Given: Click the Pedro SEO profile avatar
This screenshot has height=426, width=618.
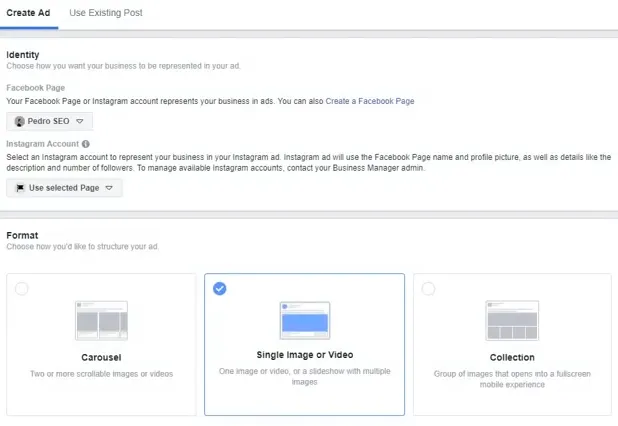Looking at the screenshot, I should tap(19, 121).
